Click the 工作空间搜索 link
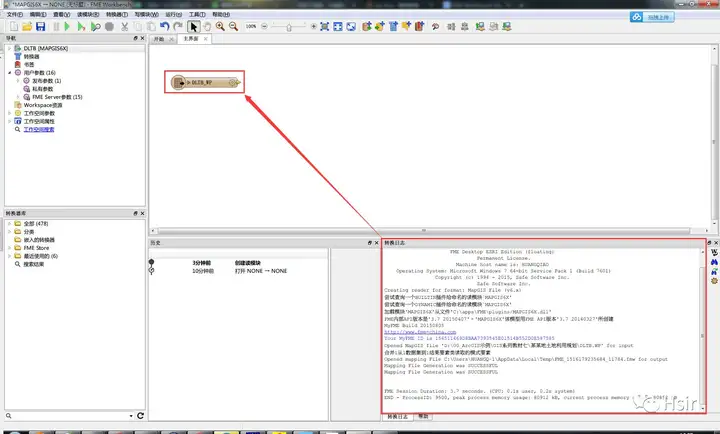720x434 pixels. tap(39, 130)
